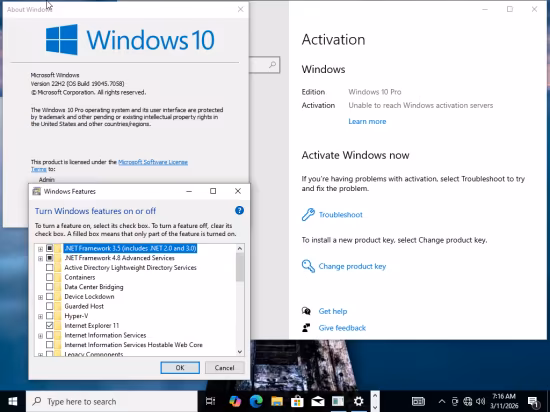550x412 pixels.
Task: Click the Get help chat icon
Action: 306,311
